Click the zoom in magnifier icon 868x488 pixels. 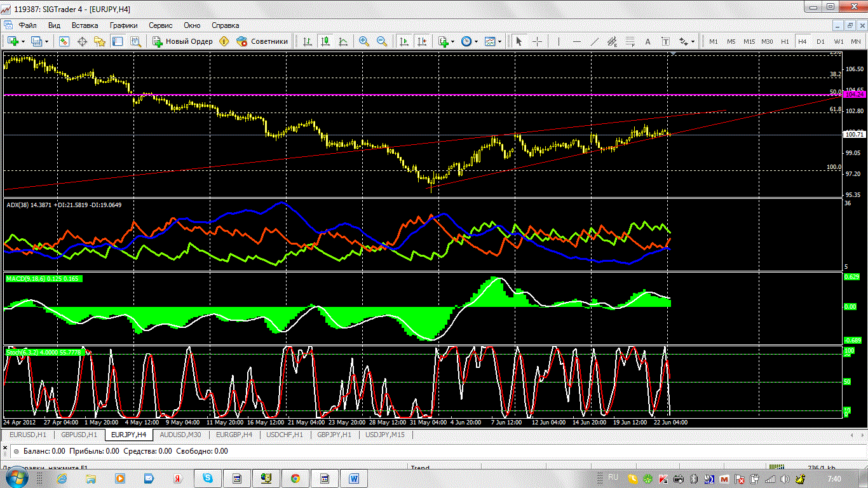pos(364,41)
